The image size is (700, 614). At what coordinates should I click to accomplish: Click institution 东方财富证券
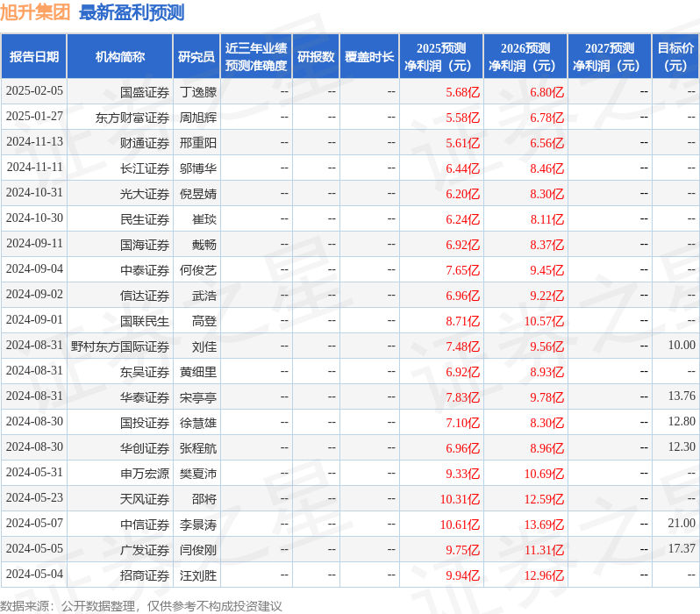[132, 118]
